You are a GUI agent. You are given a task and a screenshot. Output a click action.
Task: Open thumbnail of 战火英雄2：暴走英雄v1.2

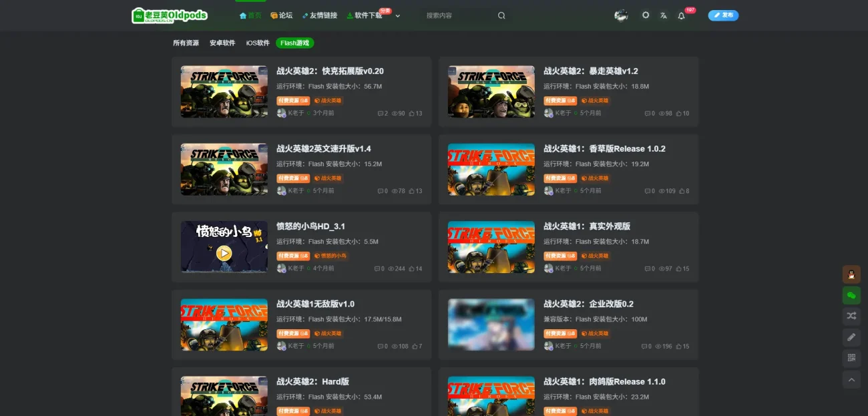pos(491,92)
